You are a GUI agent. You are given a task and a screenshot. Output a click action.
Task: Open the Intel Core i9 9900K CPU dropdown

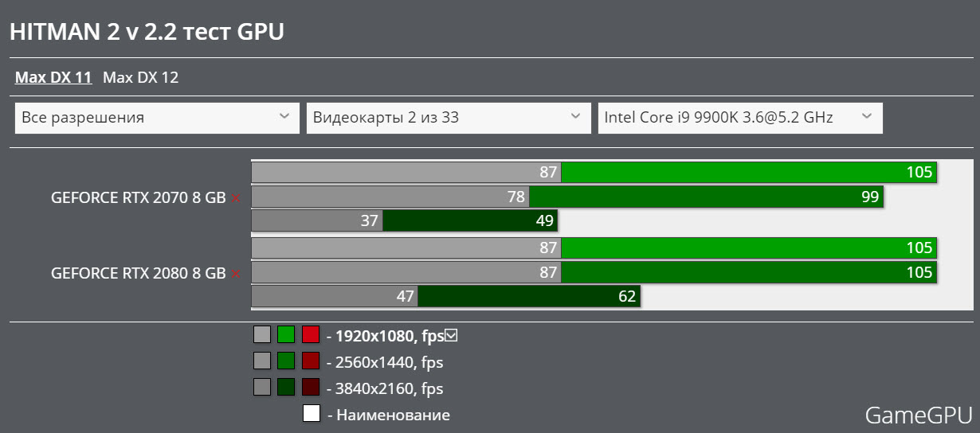(x=740, y=118)
